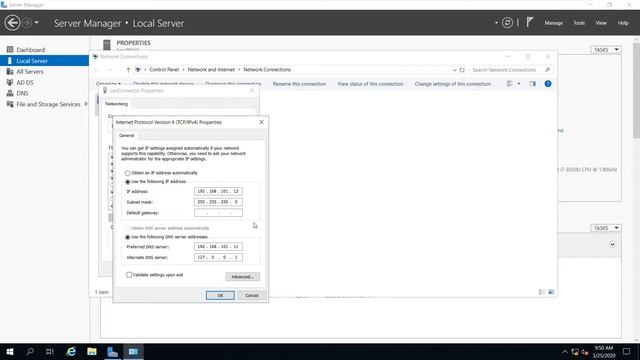The image size is (640, 360).
Task: Open Internet Explorer from taskbar
Action: pyautogui.click(x=71, y=351)
